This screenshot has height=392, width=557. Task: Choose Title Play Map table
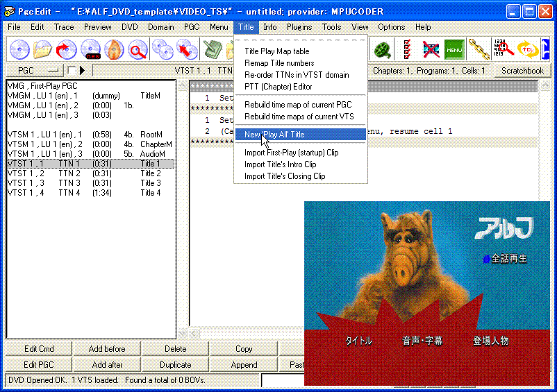point(301,51)
